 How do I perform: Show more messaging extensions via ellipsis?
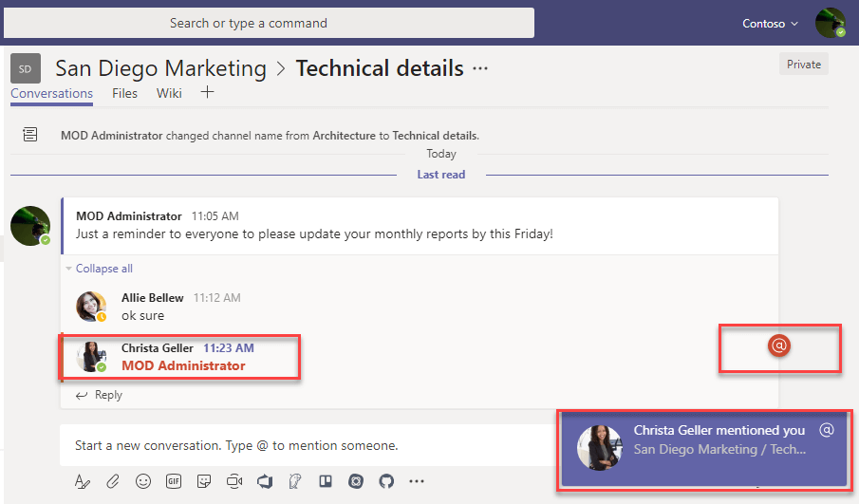(x=416, y=481)
